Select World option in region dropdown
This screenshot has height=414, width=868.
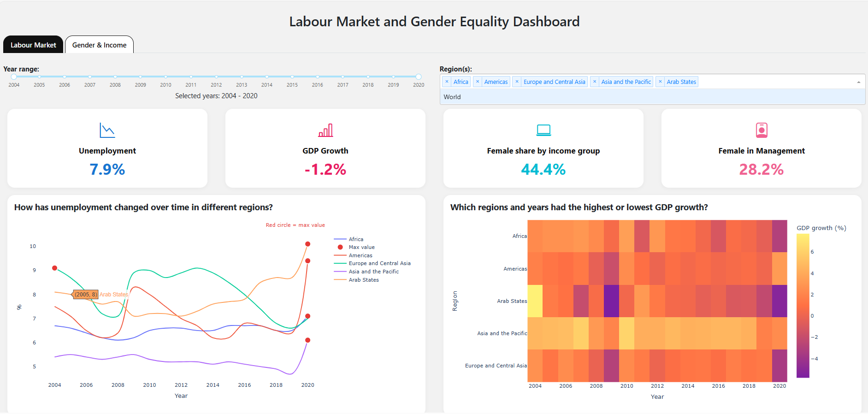tap(452, 97)
